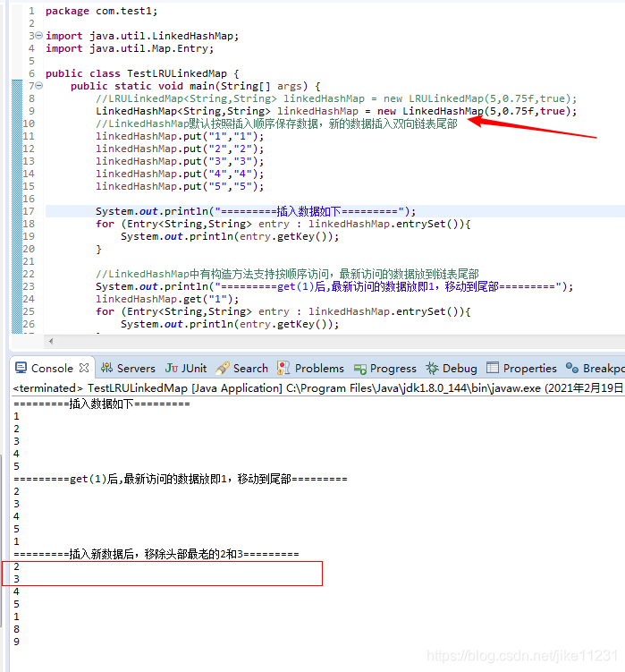
Task: Click the highlighted println on line 17
Action: coord(256,211)
